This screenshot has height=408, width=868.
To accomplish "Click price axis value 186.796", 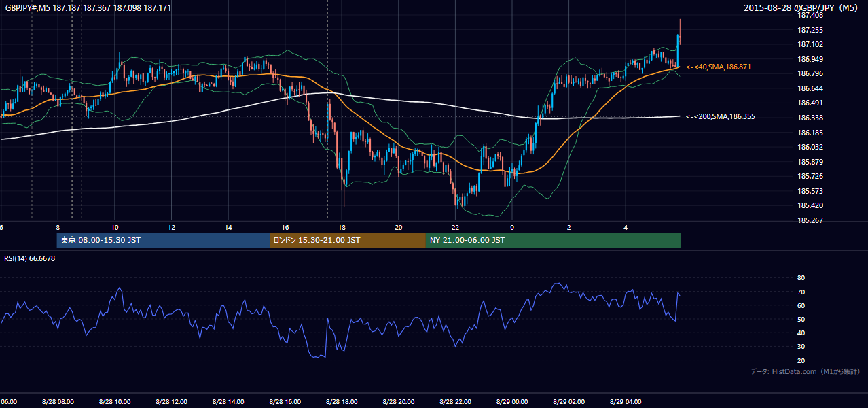I will pyautogui.click(x=810, y=73).
